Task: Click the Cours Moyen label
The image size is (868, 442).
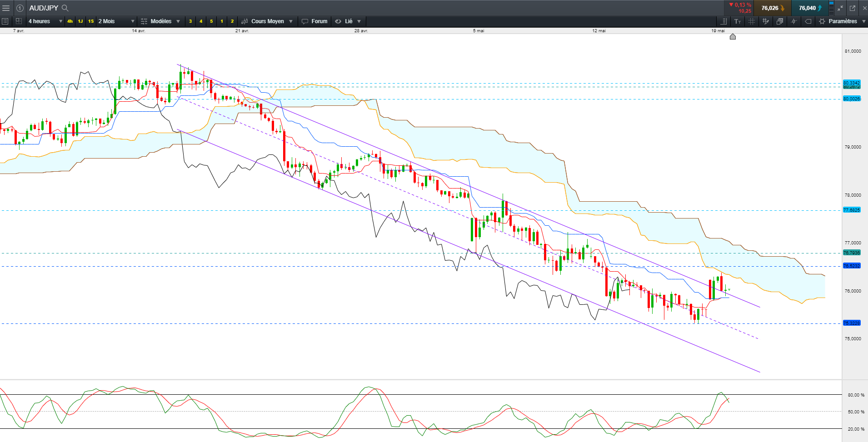Action: click(268, 21)
